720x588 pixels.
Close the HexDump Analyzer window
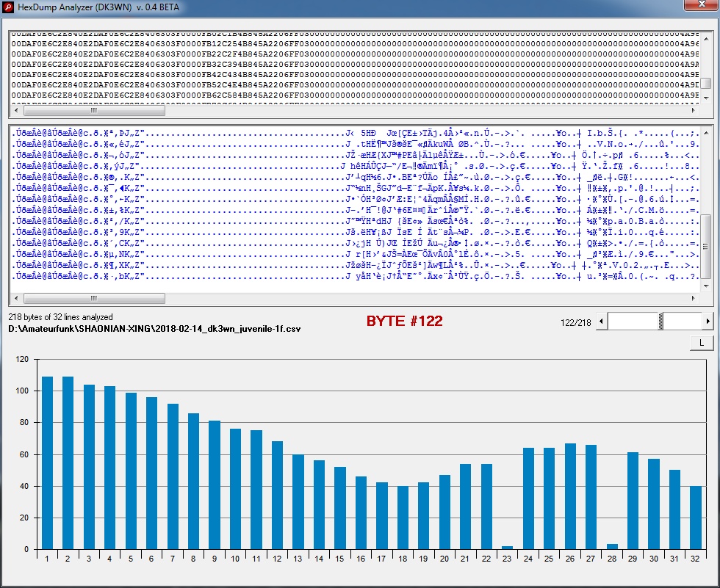tap(701, 4)
